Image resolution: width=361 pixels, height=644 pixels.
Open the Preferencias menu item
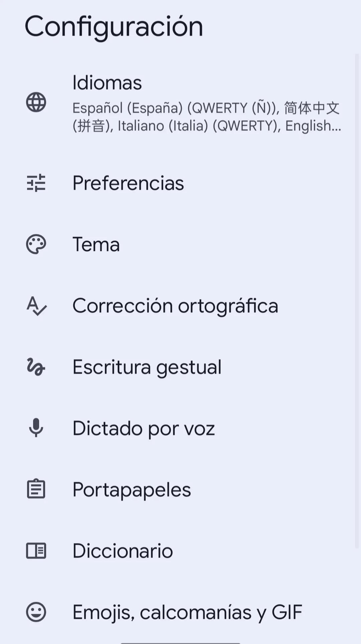(x=128, y=183)
